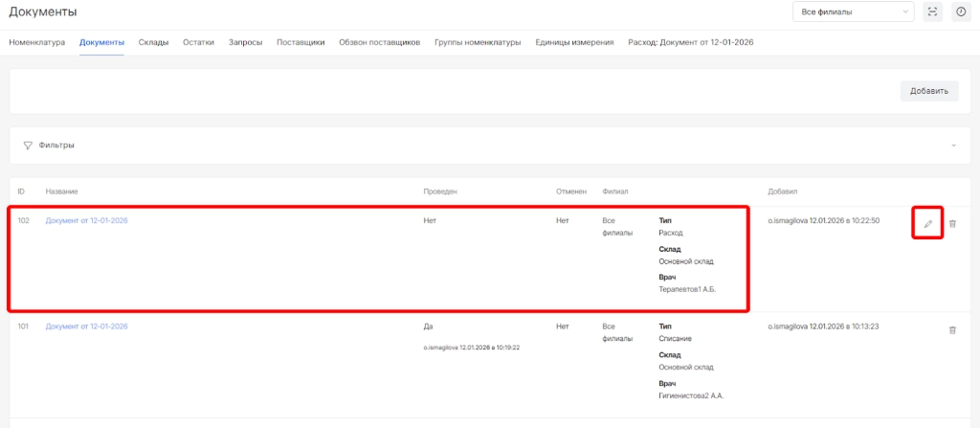Open the Поставщики tab
This screenshot has height=428, width=980.
301,42
